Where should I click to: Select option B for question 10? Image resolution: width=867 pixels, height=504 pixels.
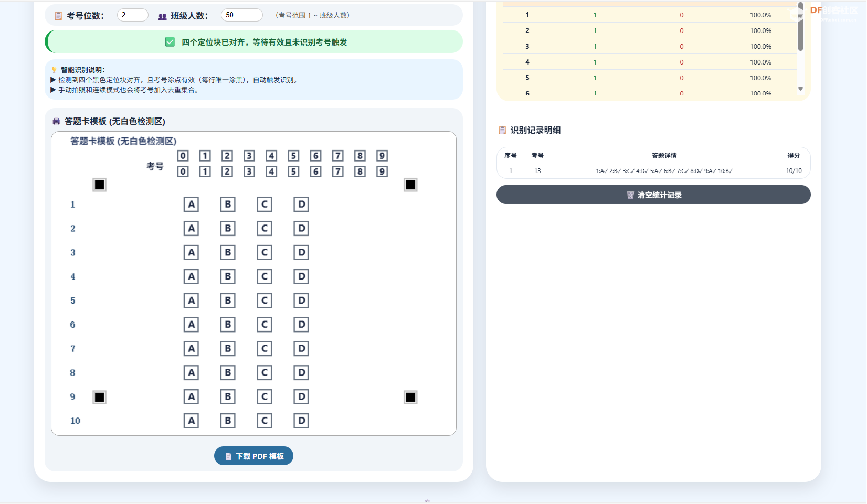(228, 421)
